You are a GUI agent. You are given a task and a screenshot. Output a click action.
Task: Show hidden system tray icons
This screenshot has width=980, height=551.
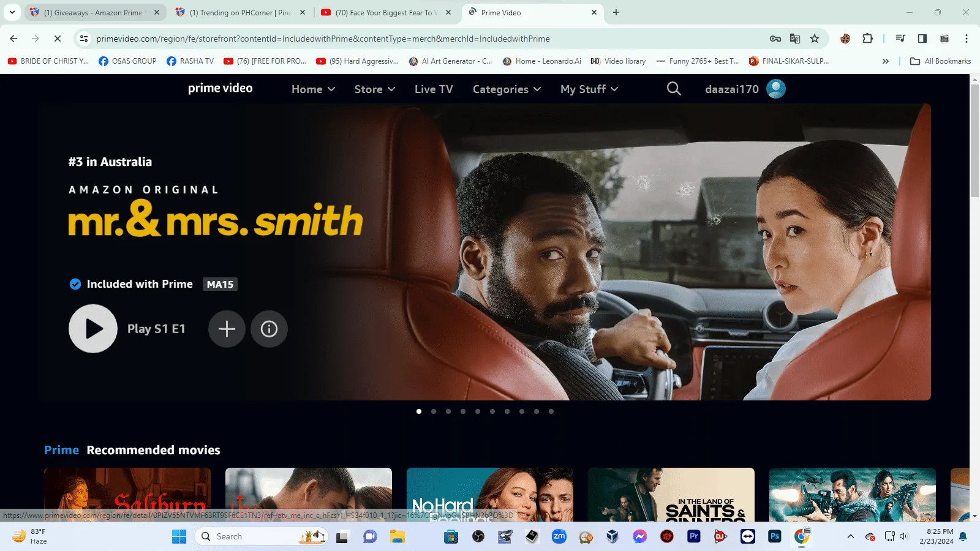tap(850, 537)
